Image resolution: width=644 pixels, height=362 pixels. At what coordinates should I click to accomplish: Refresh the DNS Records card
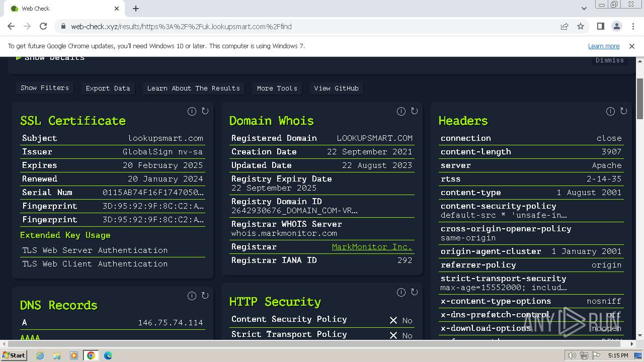click(205, 296)
